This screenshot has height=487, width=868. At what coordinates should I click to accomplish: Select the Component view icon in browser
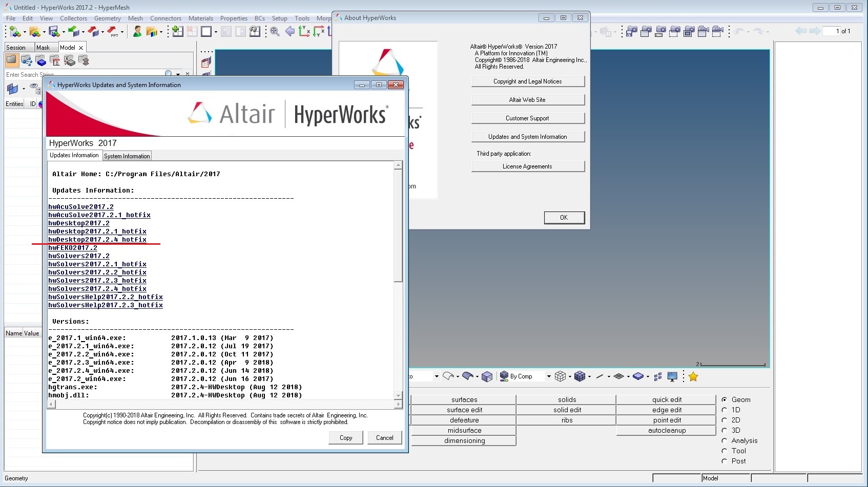(41, 61)
